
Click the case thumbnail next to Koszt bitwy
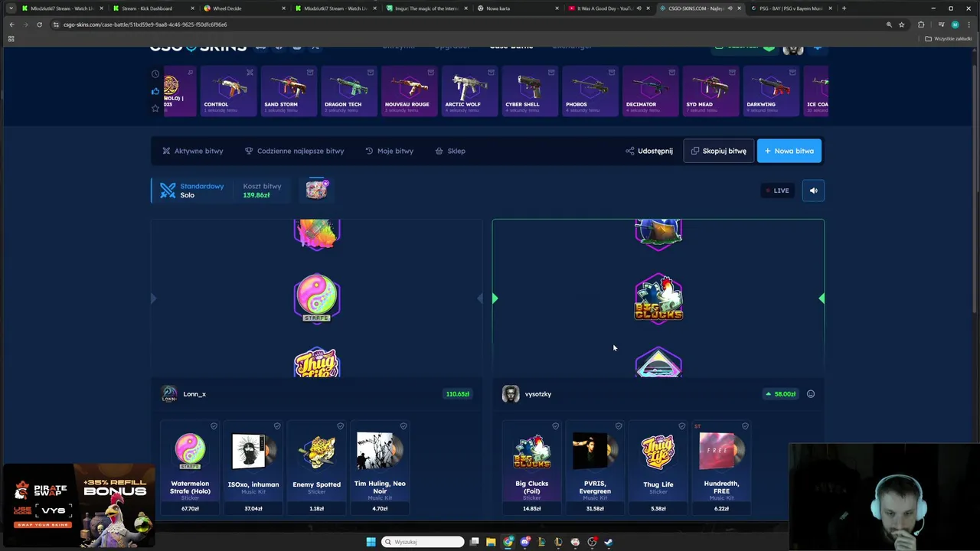(x=317, y=189)
